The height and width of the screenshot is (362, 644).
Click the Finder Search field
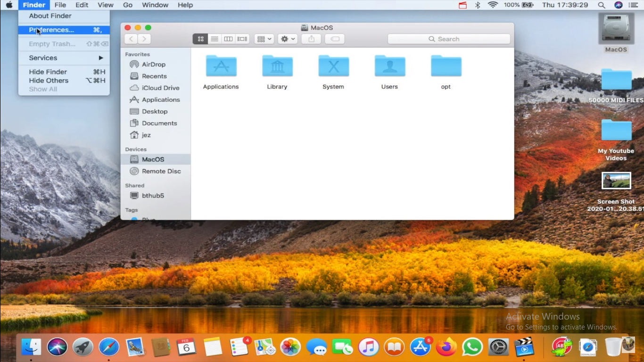tap(449, 39)
